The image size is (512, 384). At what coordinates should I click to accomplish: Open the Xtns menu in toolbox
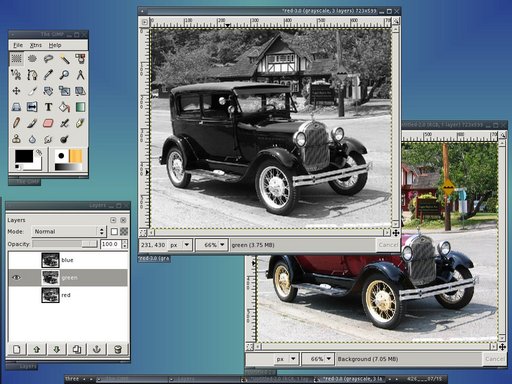click(x=36, y=45)
